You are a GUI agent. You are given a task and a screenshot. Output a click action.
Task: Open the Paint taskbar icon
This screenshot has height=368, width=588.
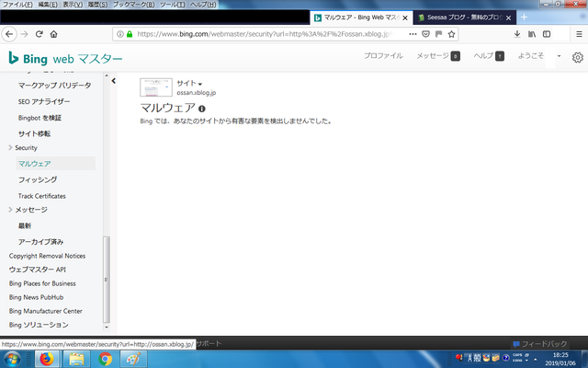click(x=134, y=360)
